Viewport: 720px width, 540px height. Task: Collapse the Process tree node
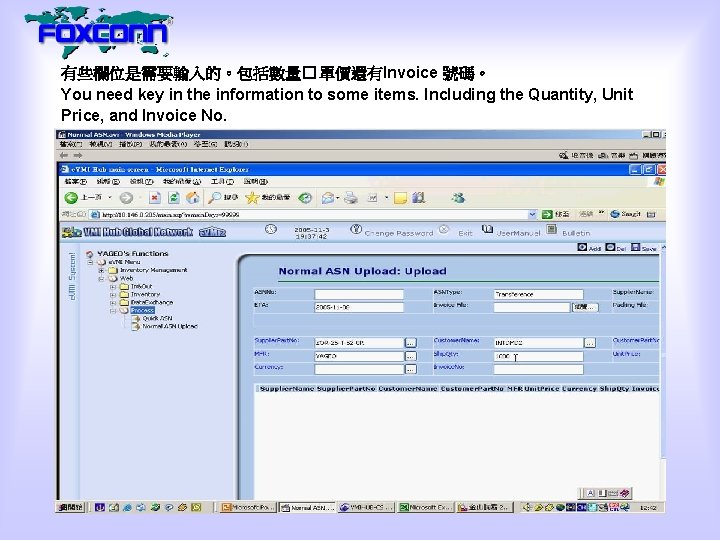112,311
